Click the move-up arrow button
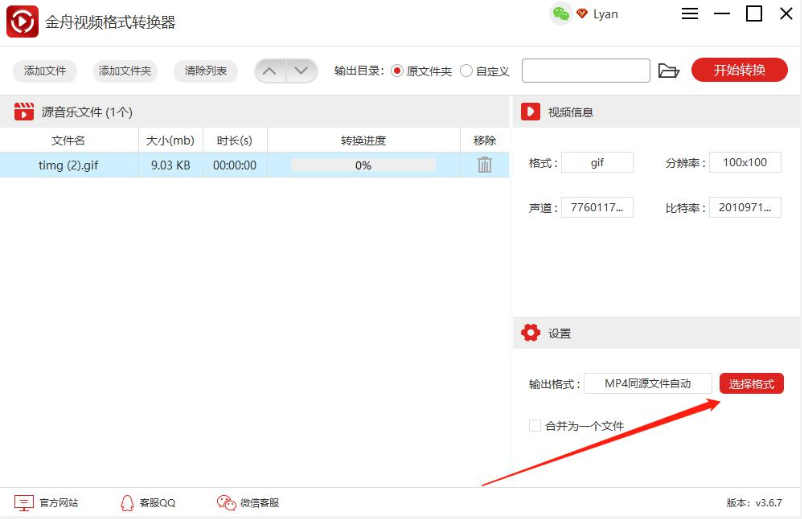 (270, 71)
